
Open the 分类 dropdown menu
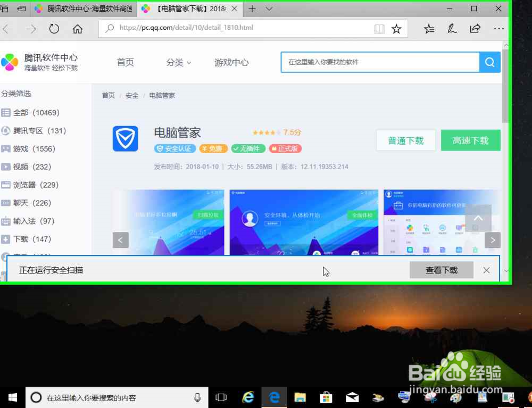tap(178, 62)
